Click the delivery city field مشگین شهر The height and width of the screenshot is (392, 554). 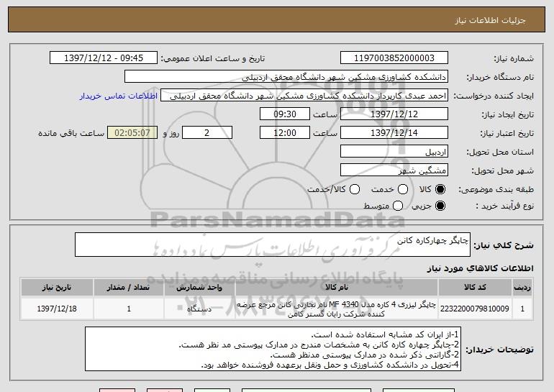click(394, 170)
